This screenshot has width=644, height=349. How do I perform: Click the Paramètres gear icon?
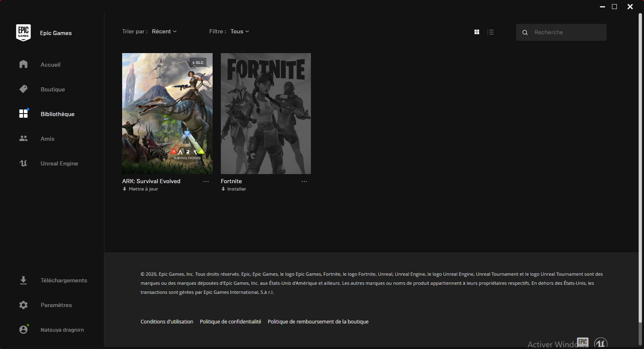pos(23,305)
